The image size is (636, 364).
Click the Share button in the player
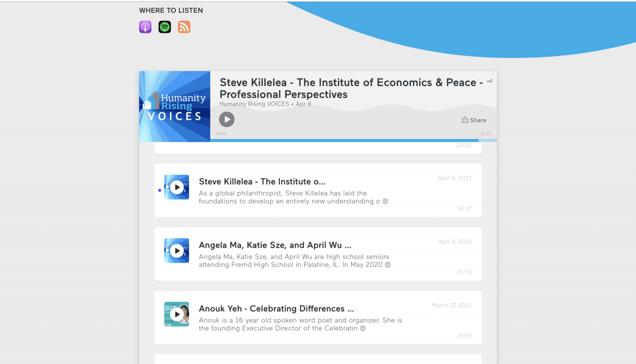point(474,120)
